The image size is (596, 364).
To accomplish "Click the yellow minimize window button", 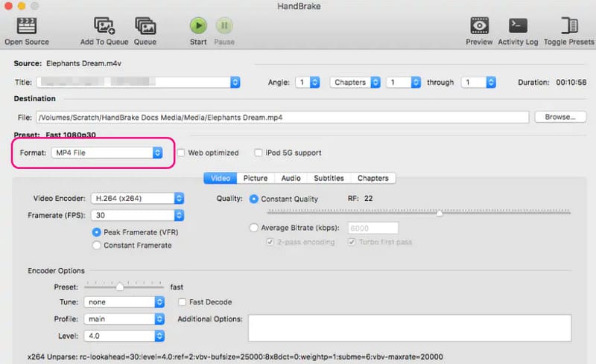I will pos(22,5).
